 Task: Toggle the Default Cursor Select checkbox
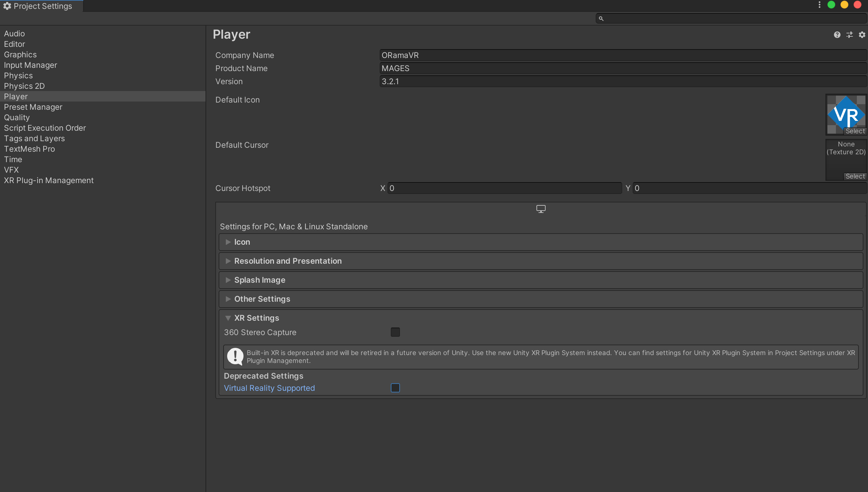click(855, 175)
